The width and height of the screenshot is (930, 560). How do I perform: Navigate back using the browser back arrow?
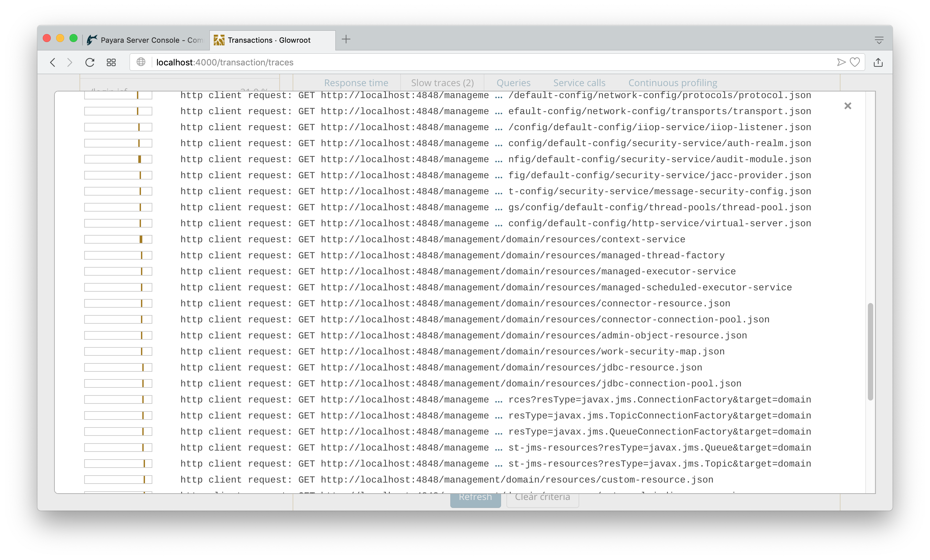pos(53,62)
